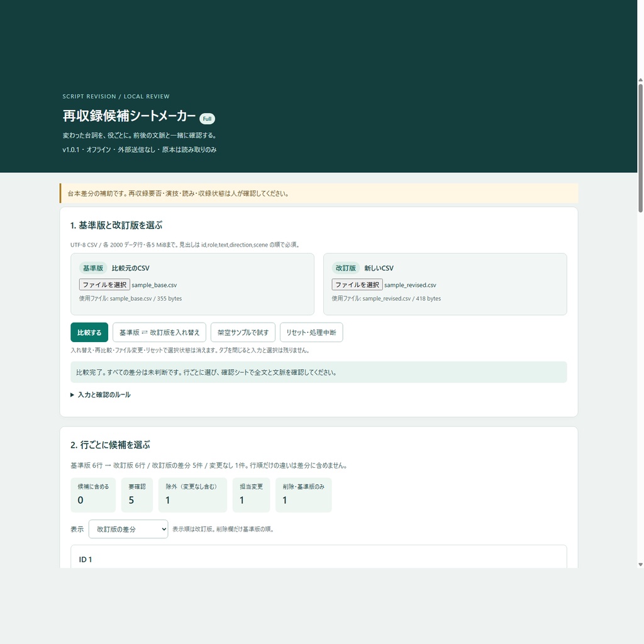Select the 要確認 counter card
The image size is (644, 644).
[136, 495]
